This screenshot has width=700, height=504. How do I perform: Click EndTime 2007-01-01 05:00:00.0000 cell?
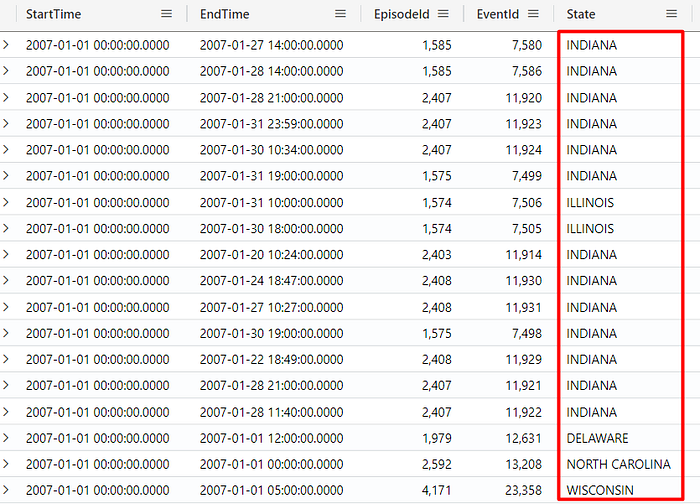click(x=271, y=490)
